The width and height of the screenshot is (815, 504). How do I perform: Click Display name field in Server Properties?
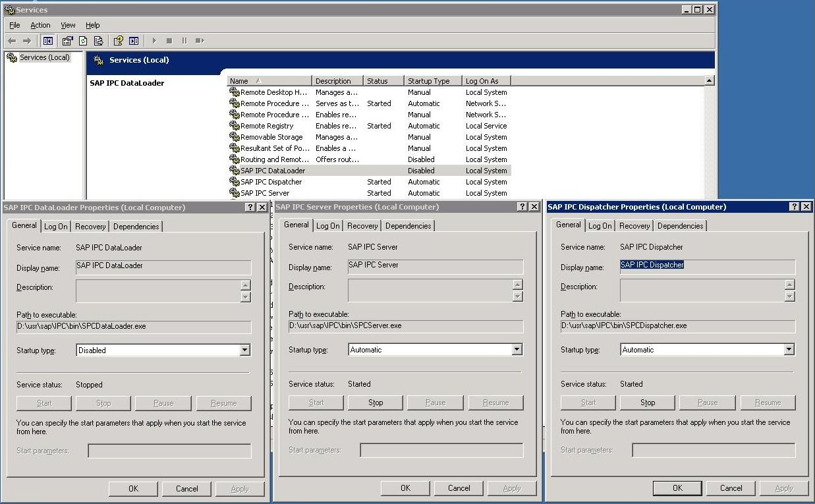click(x=436, y=267)
